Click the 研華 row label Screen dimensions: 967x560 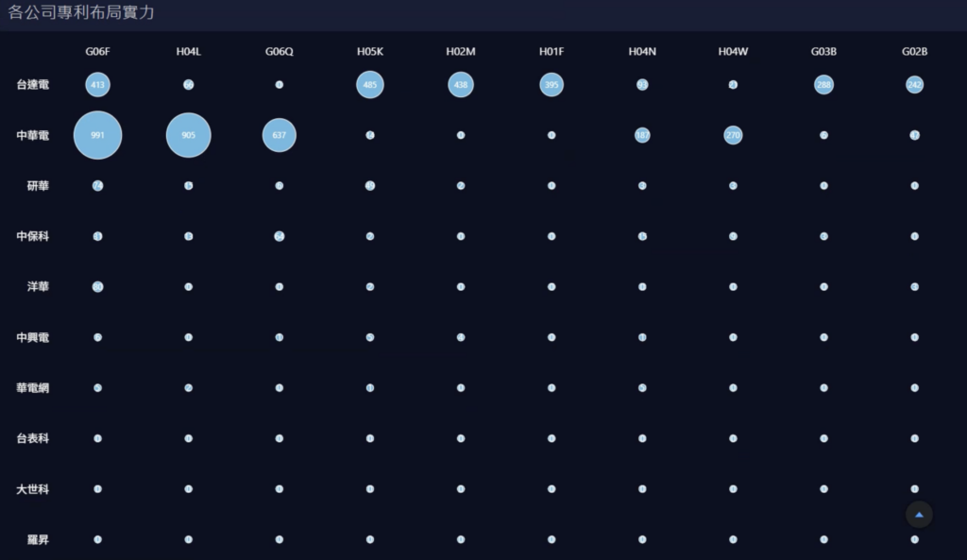point(38,186)
